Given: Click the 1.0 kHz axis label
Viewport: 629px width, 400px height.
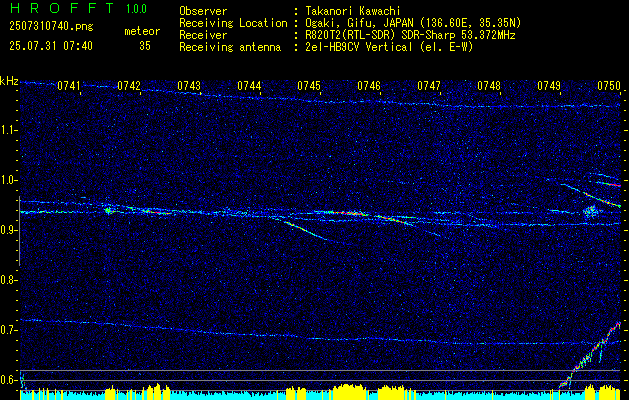Looking at the screenshot, I should click(x=8, y=180).
